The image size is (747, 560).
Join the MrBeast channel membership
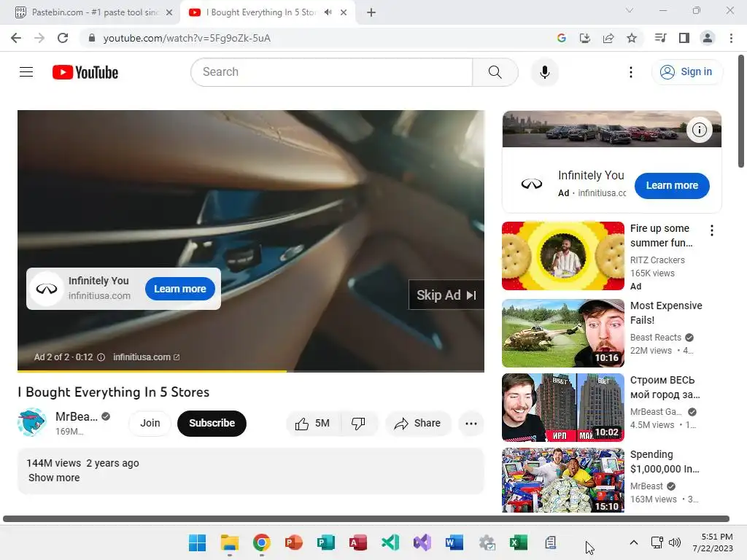tap(150, 423)
